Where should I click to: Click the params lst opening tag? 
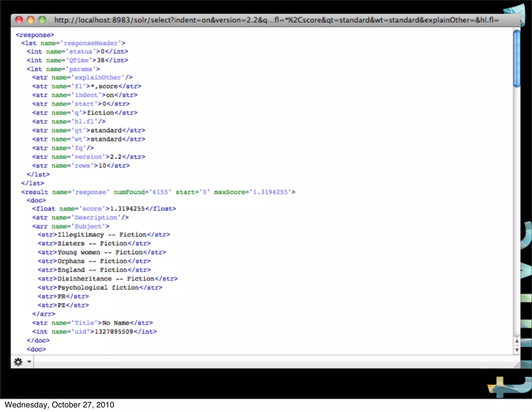63,69
